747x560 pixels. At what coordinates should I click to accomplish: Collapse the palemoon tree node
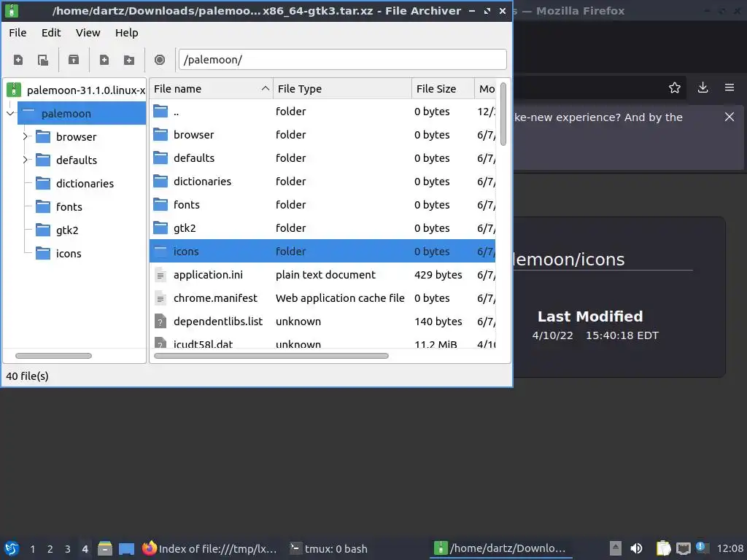[x=10, y=113]
